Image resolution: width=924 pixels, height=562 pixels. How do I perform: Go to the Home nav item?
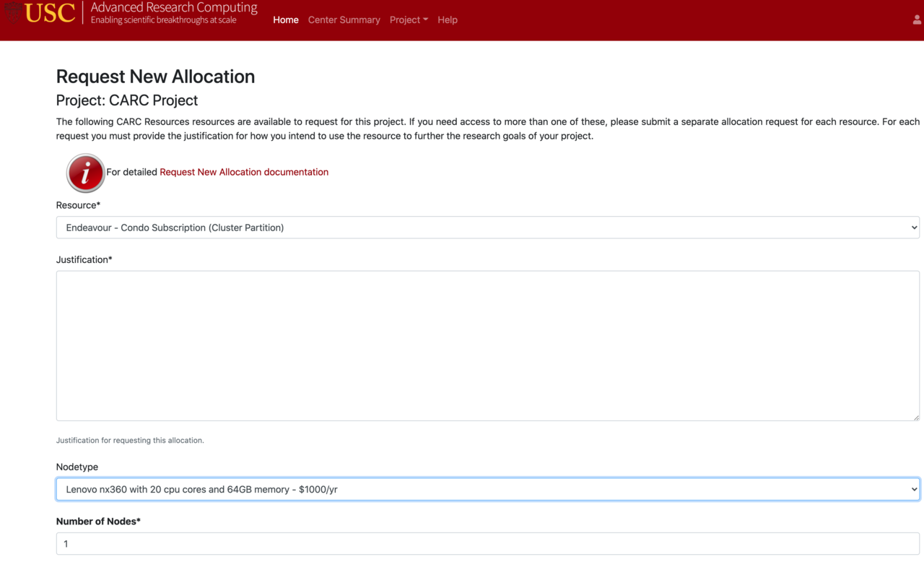tap(286, 20)
